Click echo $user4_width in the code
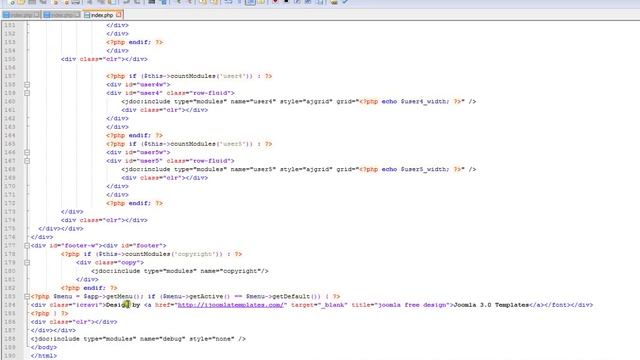The width and height of the screenshot is (640, 360). 415,101
